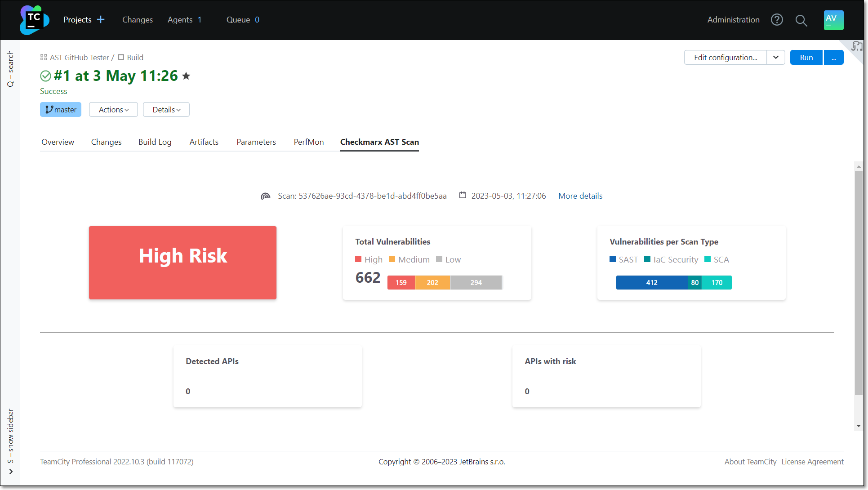Click the green success status icon

[x=45, y=76]
